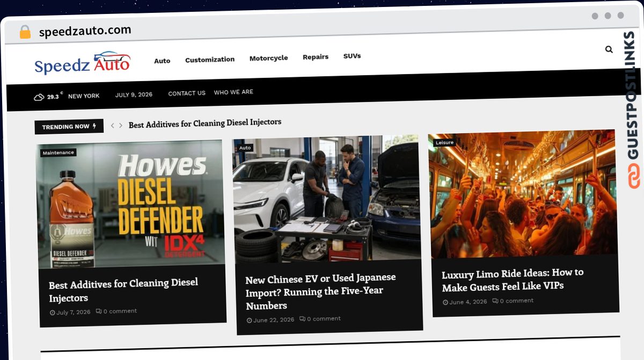Select the Auto category tag on image
The height and width of the screenshot is (360, 644).
tap(245, 148)
